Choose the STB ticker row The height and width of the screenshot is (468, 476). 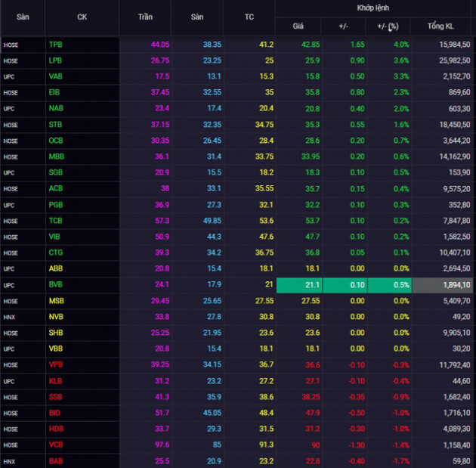[x=55, y=125]
